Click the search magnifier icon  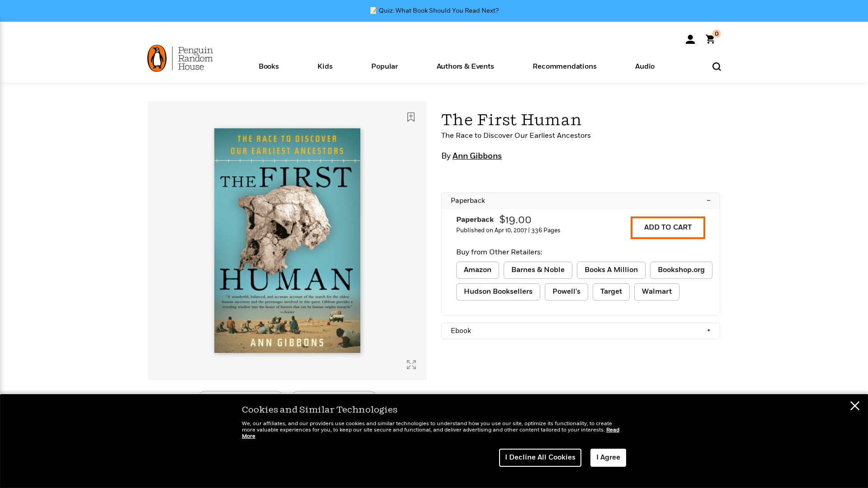[x=717, y=67]
